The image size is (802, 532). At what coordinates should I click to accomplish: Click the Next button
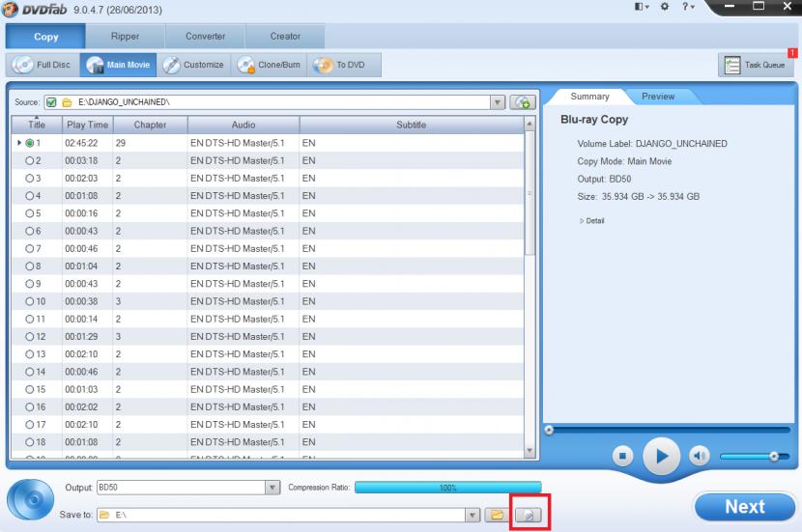click(744, 507)
